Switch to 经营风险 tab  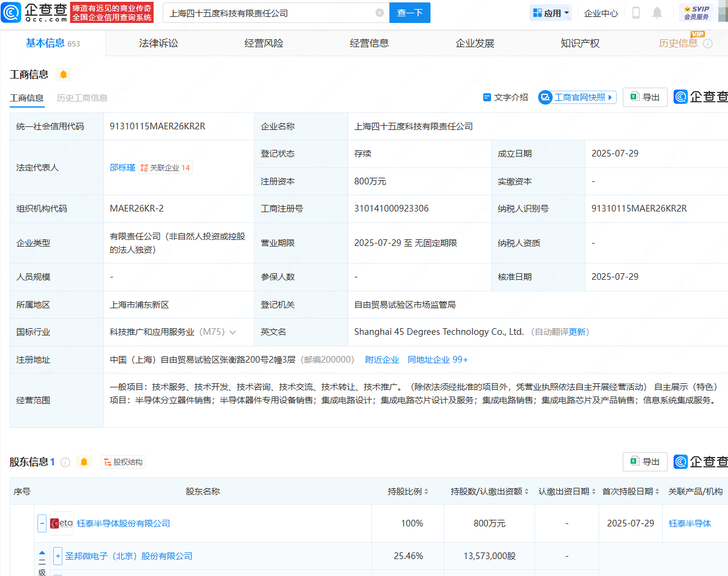coord(264,43)
